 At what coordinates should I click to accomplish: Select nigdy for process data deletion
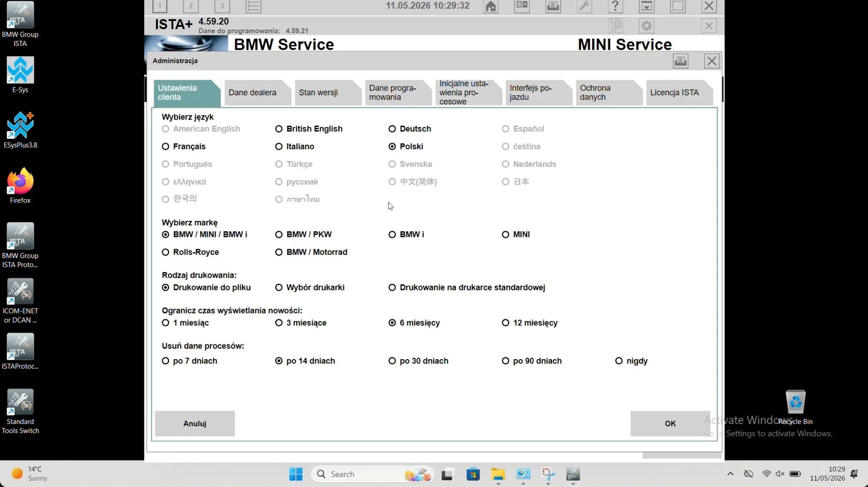pos(631,361)
